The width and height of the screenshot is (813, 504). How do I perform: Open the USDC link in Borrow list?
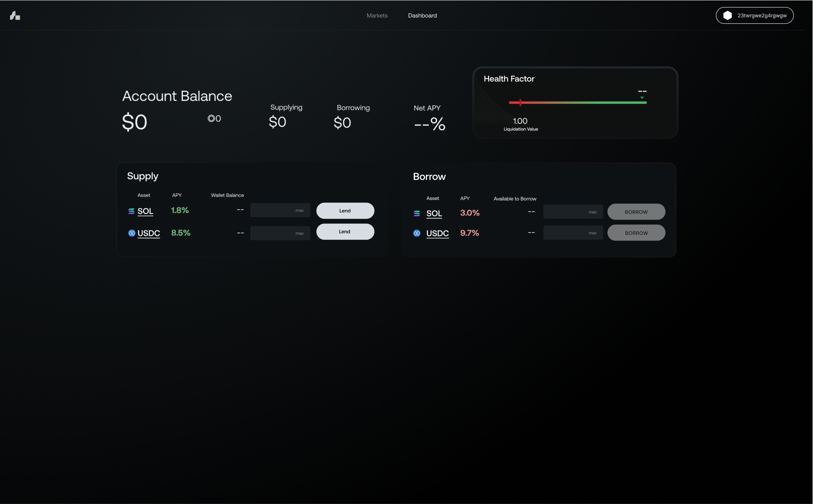point(437,233)
